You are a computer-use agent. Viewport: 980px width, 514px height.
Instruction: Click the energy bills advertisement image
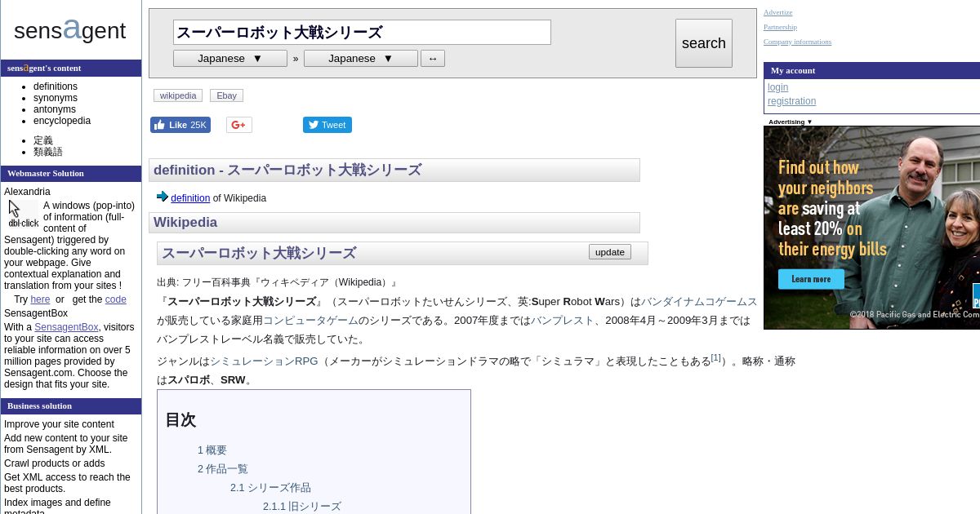coord(871,228)
